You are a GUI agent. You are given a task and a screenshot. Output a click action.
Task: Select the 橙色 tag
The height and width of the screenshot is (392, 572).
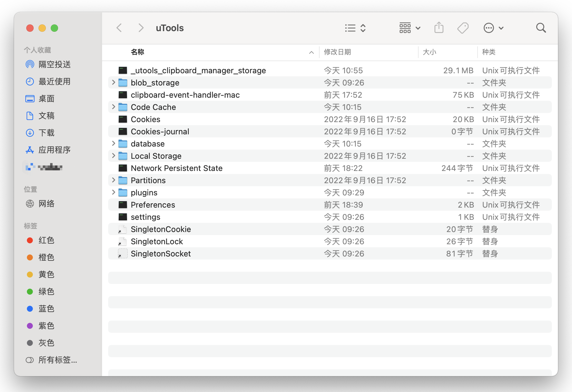40,257
